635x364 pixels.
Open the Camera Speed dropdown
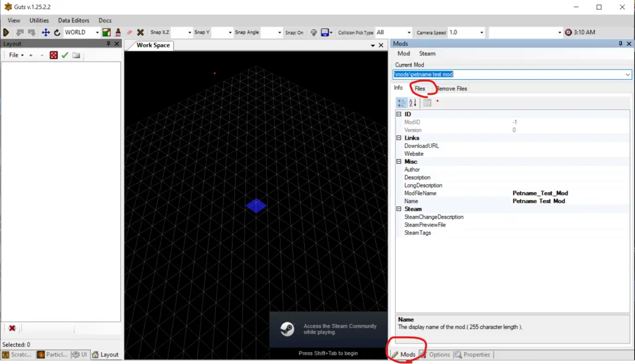(x=481, y=32)
